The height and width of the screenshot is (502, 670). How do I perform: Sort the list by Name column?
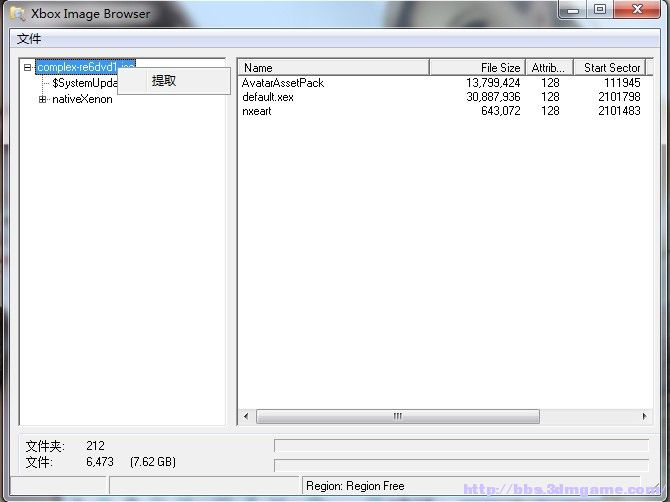[x=333, y=68]
